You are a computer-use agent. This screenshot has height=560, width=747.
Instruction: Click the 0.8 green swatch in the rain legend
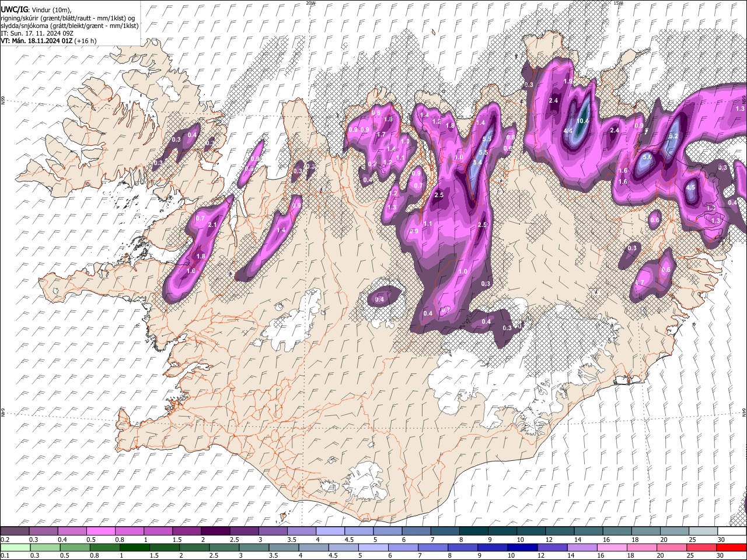click(104, 548)
